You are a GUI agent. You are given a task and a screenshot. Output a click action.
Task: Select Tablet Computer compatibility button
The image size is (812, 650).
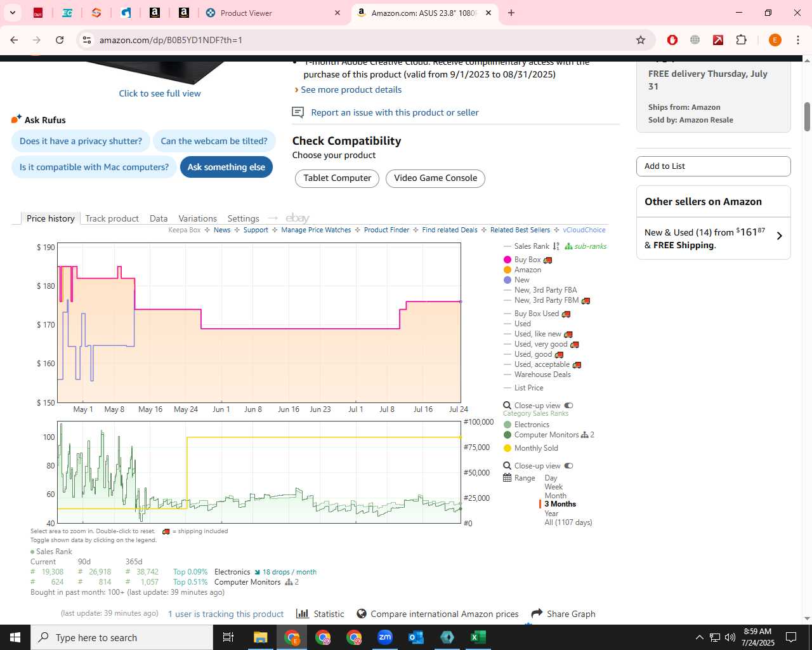tap(337, 178)
